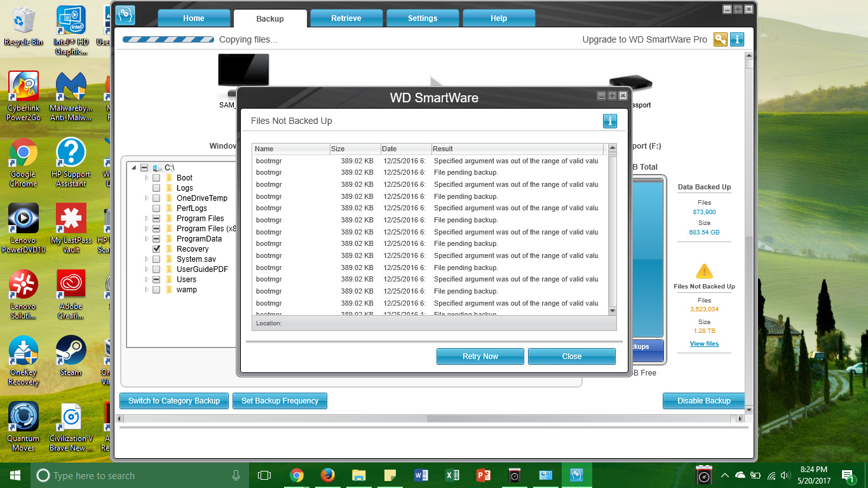
Task: Open the Recycle Bin desktop icon
Action: (24, 26)
